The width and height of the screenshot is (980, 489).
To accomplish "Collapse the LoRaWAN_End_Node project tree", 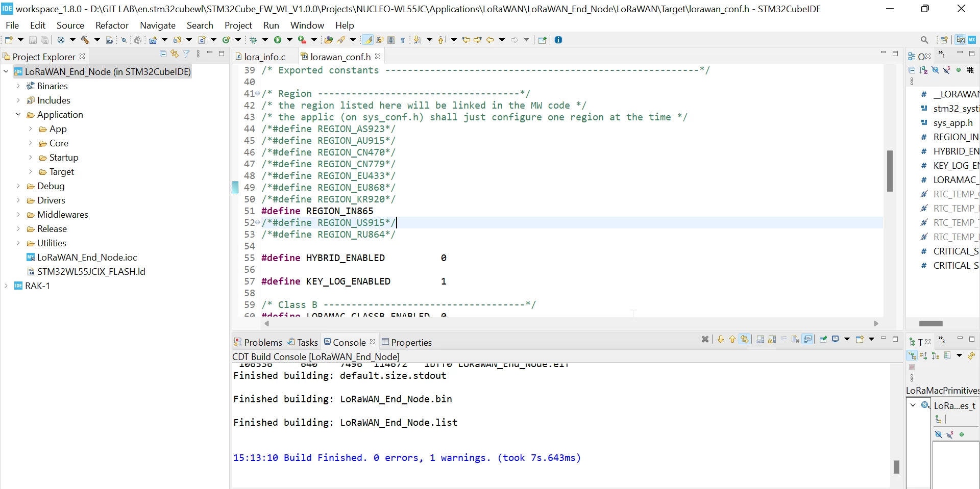I will pyautogui.click(x=6, y=72).
